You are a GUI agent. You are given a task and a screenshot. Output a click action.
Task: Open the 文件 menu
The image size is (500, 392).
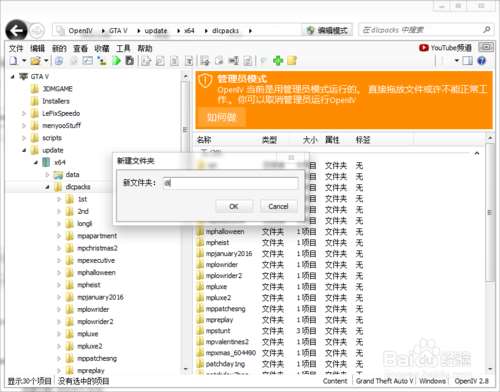16,49
